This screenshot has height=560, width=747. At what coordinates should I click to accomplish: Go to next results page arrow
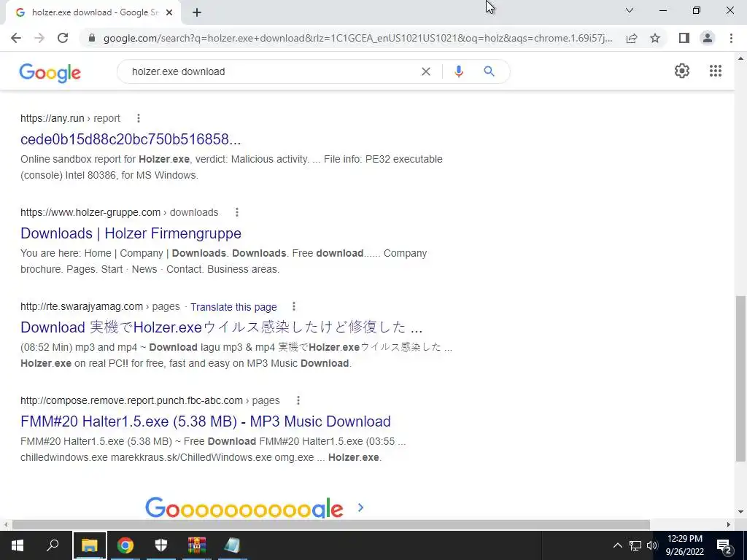(360, 507)
